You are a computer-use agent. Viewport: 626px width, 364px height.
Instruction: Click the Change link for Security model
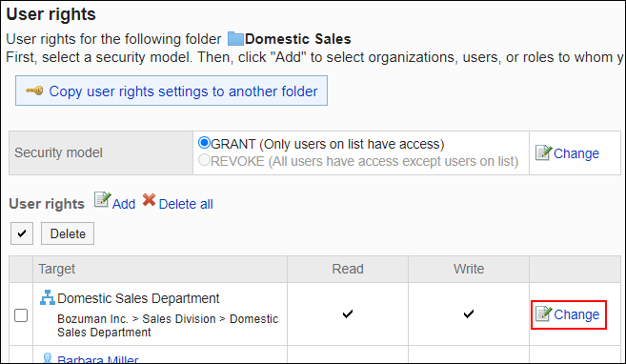576,153
